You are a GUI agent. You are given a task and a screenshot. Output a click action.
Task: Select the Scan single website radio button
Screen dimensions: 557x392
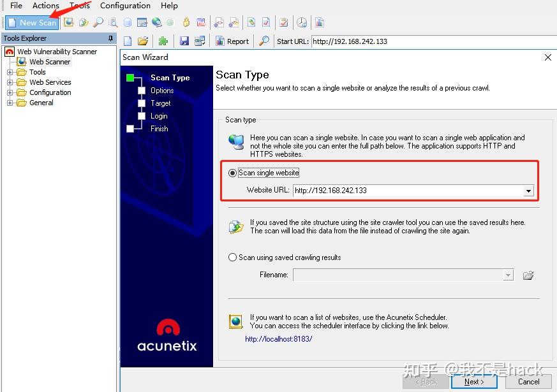coord(232,173)
